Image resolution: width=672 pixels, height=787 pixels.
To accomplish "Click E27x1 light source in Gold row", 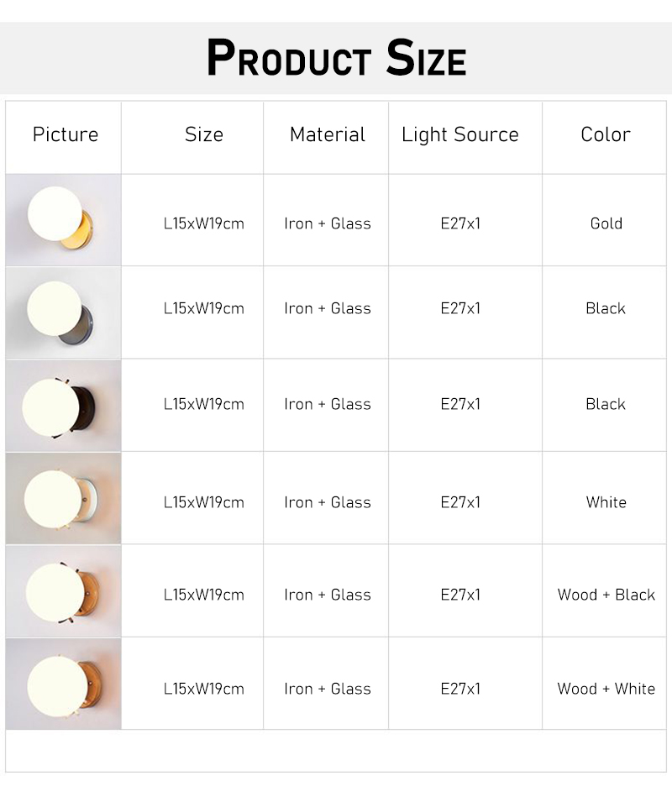I will coord(460,223).
